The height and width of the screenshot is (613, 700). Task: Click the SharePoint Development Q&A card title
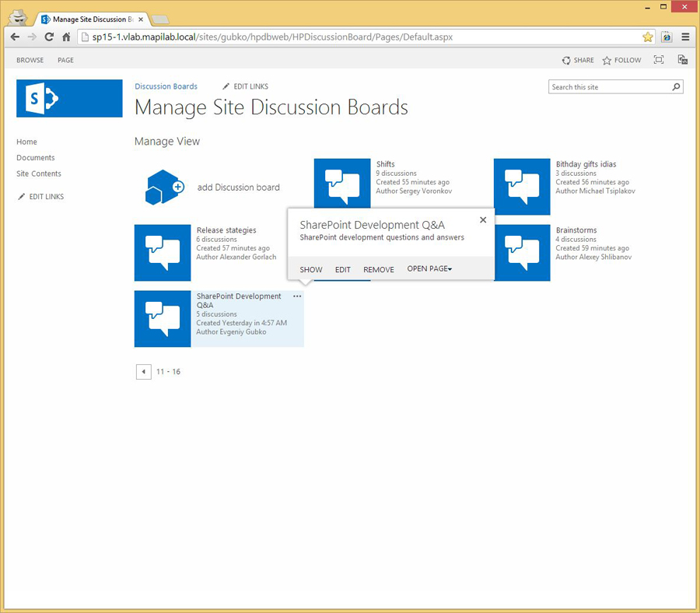pyautogui.click(x=239, y=300)
